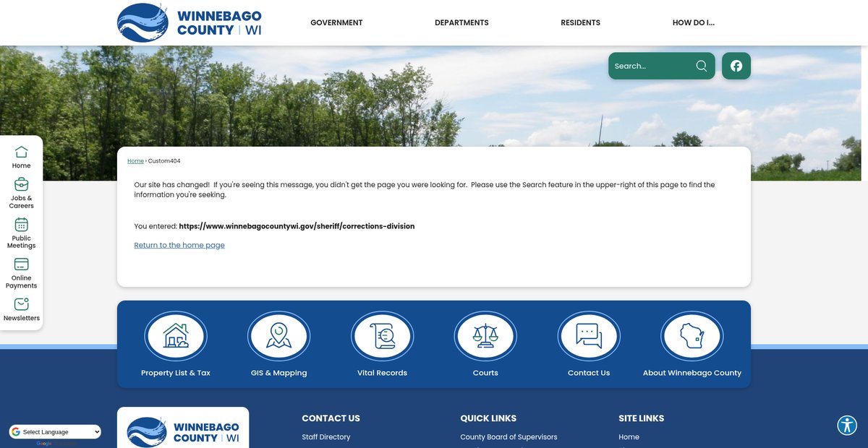Click the Courts label
Screen dimensions: 868x448
tap(485, 373)
